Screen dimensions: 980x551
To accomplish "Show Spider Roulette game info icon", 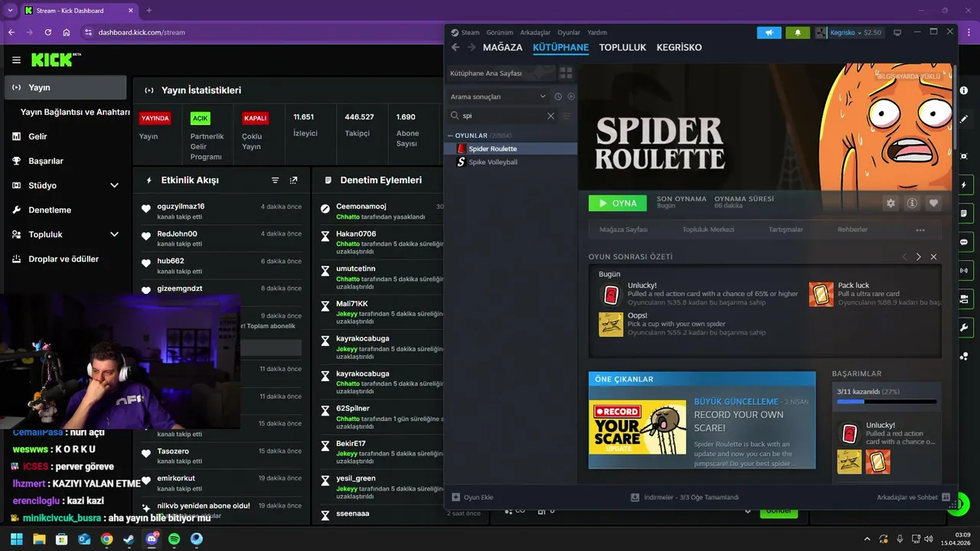I will coord(912,204).
